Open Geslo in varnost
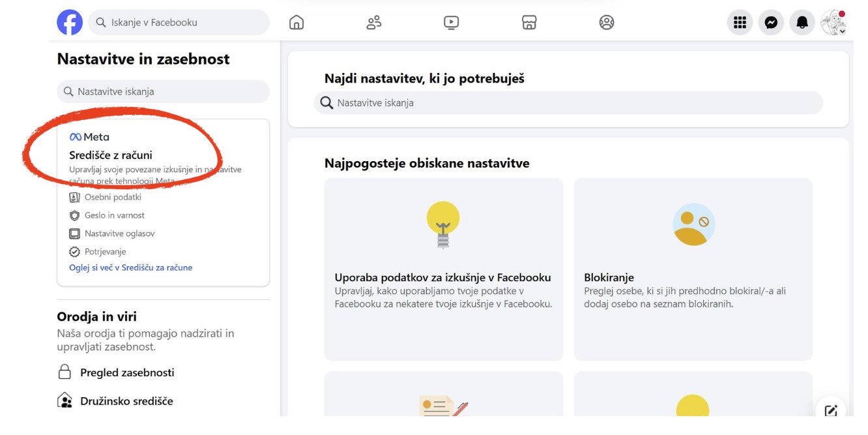The width and height of the screenshot is (868, 435). click(x=115, y=215)
